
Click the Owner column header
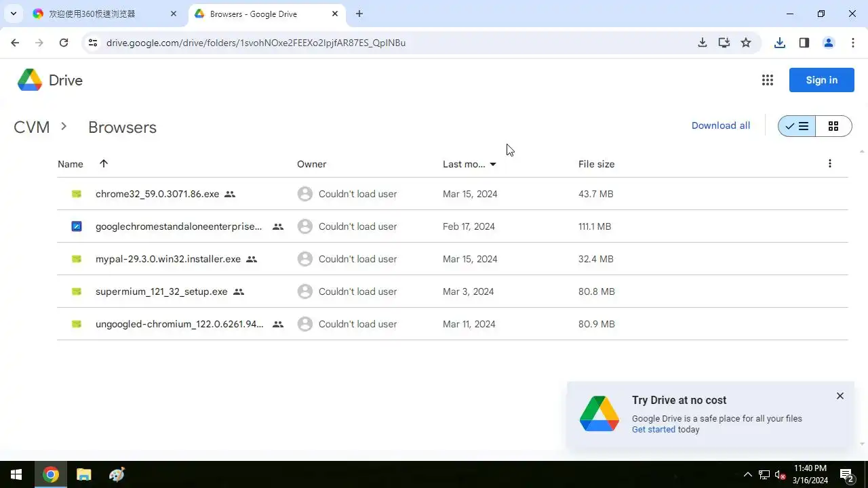point(312,164)
